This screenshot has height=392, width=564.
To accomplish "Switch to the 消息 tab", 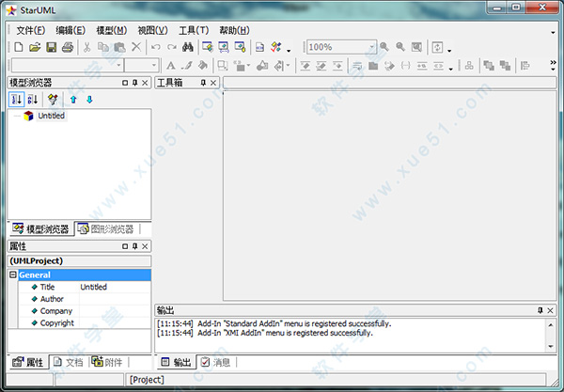I will 216,362.
